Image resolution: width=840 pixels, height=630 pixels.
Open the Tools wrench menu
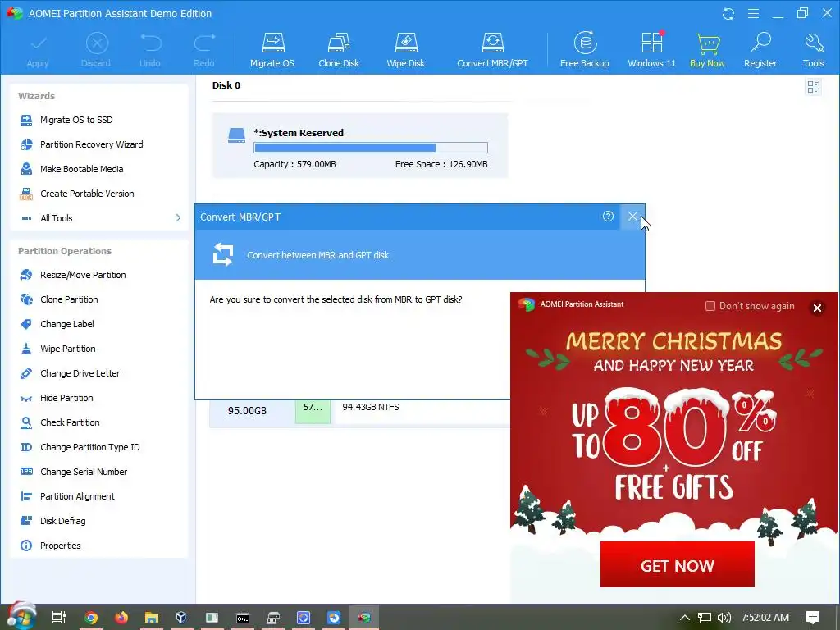point(813,50)
